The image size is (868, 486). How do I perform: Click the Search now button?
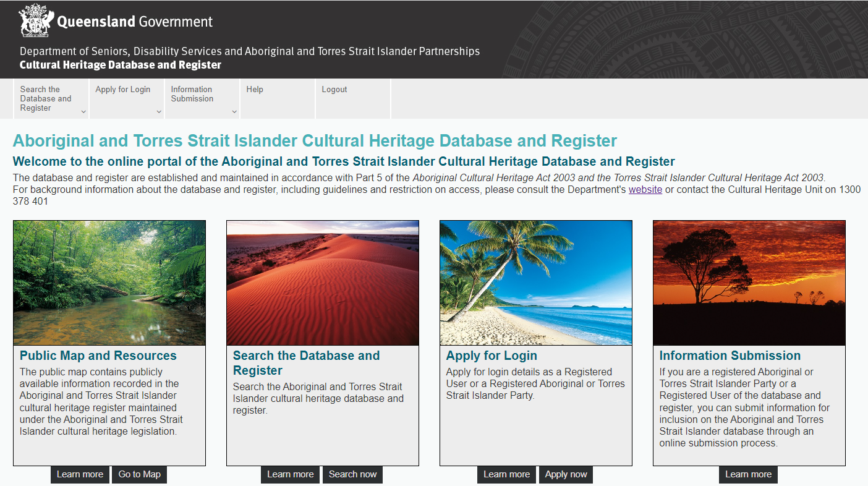point(352,474)
